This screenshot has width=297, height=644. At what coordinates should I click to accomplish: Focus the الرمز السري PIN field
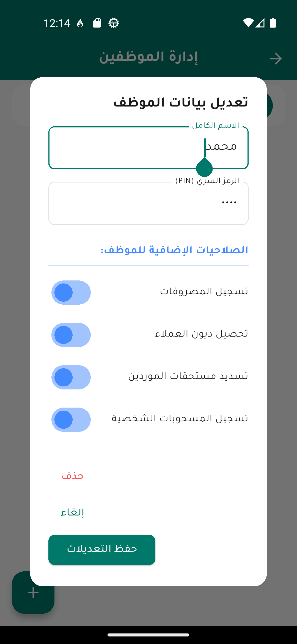(148, 203)
